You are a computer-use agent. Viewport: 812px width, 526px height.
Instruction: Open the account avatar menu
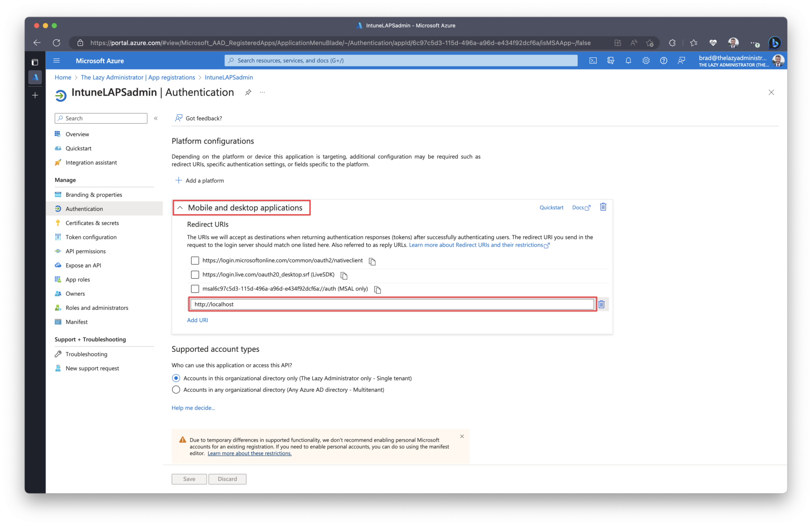[778, 61]
